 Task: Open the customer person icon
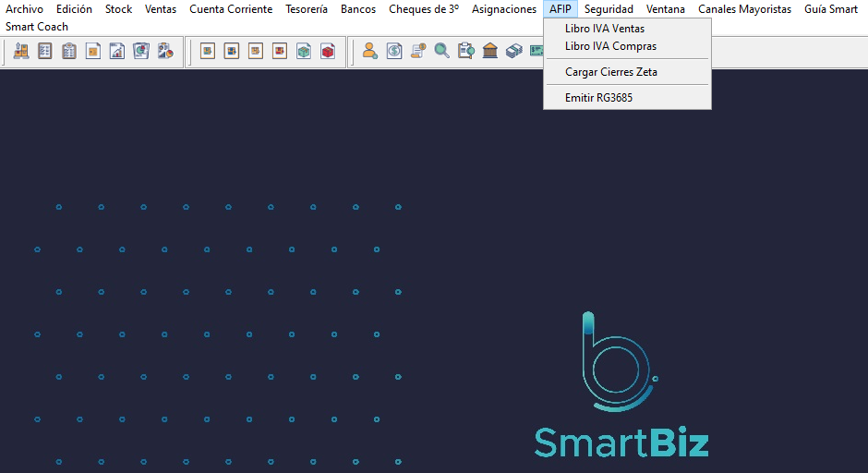click(370, 52)
